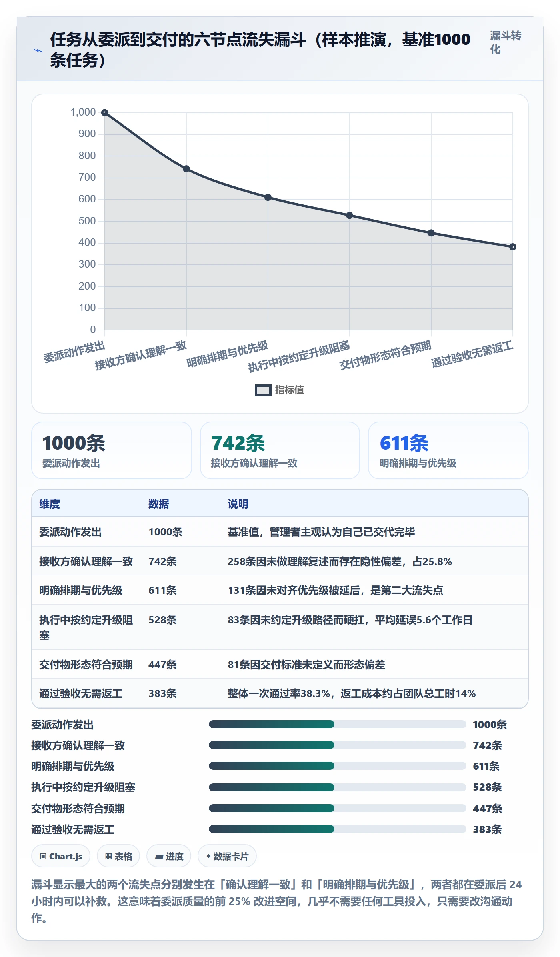Click the 说明 column header
The height and width of the screenshot is (957, 560).
[x=238, y=504]
